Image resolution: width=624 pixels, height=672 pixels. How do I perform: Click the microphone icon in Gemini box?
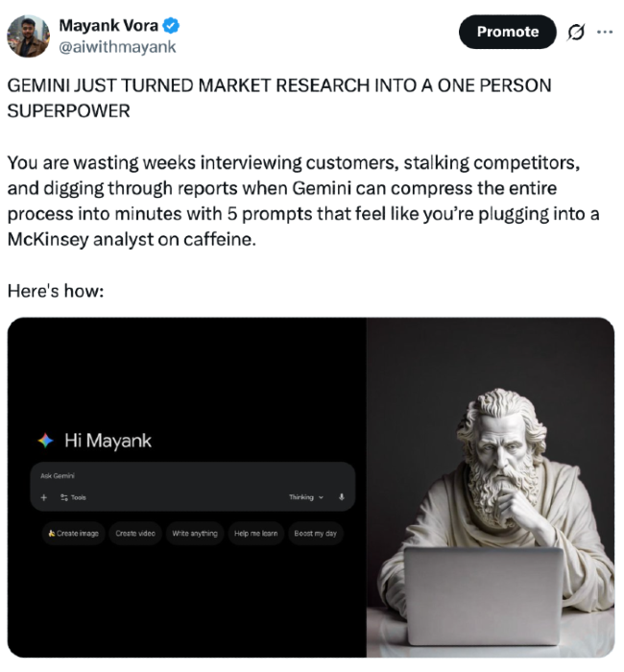[342, 497]
